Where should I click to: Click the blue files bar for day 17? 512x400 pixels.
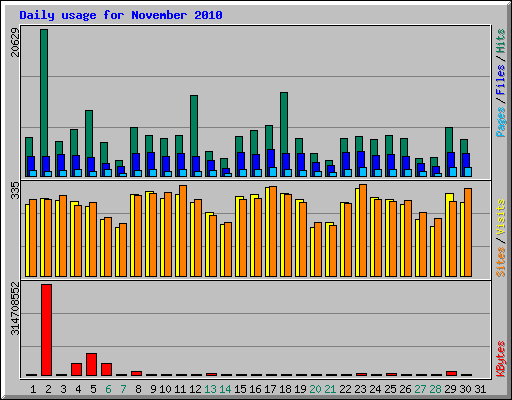(x=271, y=159)
